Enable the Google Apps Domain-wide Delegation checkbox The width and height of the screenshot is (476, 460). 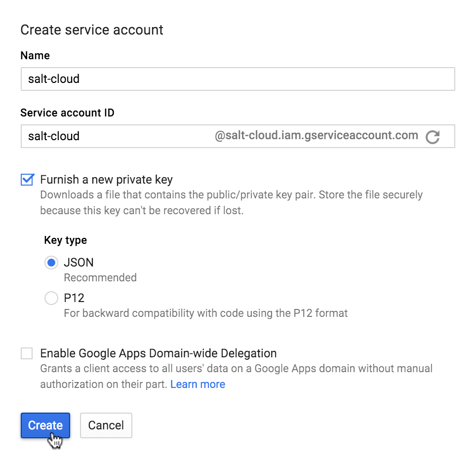27,353
